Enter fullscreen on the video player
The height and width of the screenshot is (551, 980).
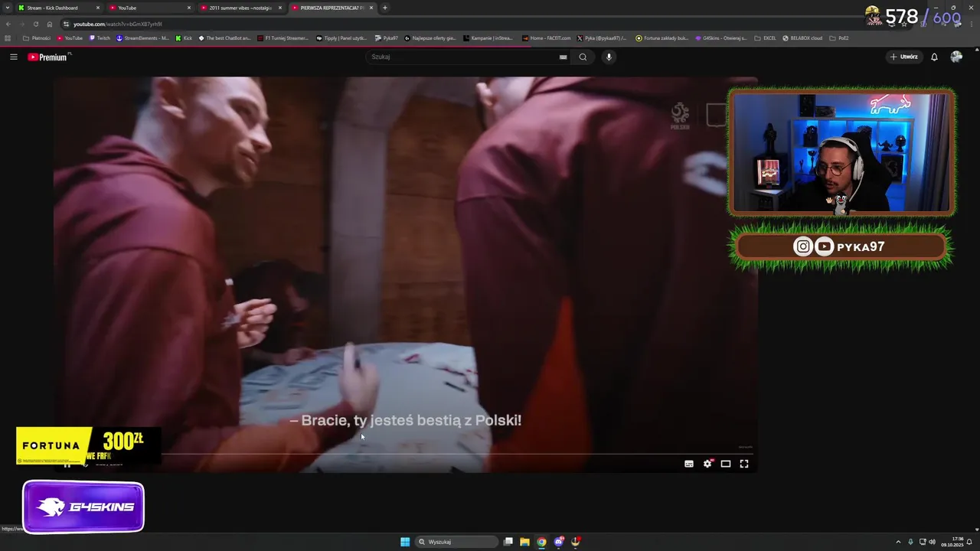tap(744, 464)
